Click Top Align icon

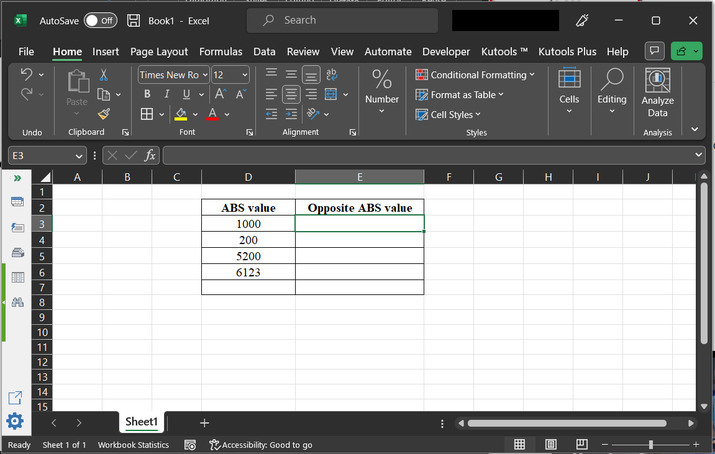tap(271, 73)
